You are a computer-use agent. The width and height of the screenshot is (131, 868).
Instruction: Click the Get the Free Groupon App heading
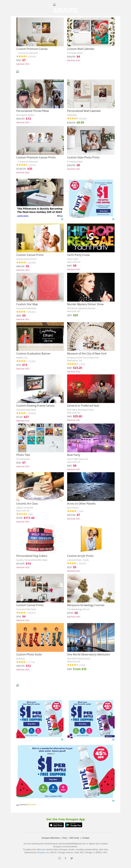(x=65, y=819)
